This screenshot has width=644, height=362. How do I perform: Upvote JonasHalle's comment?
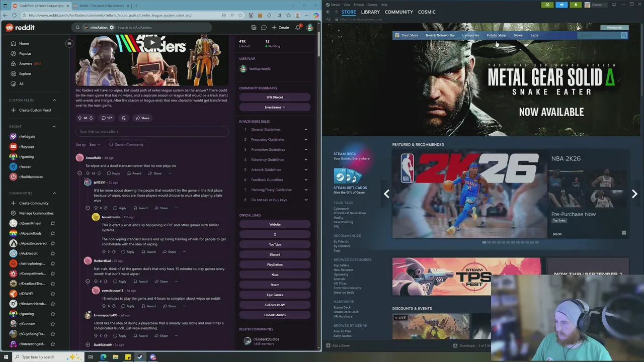click(x=88, y=173)
